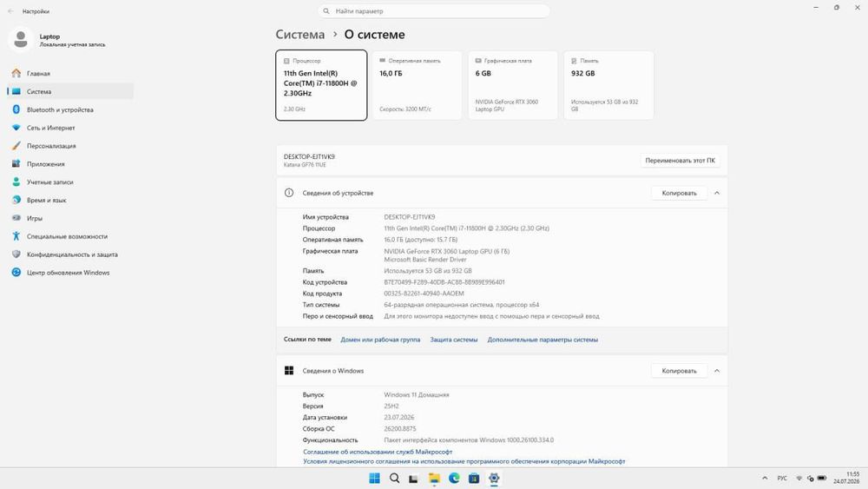
Task: Select Учетные записи menu item
Action: pos(70,182)
